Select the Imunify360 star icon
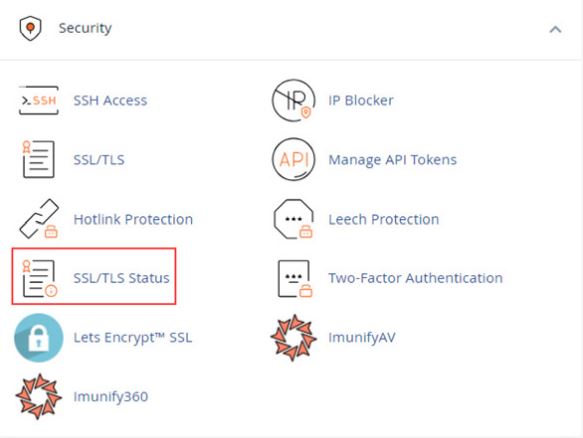Viewport: 583px width, 438px height. click(x=38, y=396)
